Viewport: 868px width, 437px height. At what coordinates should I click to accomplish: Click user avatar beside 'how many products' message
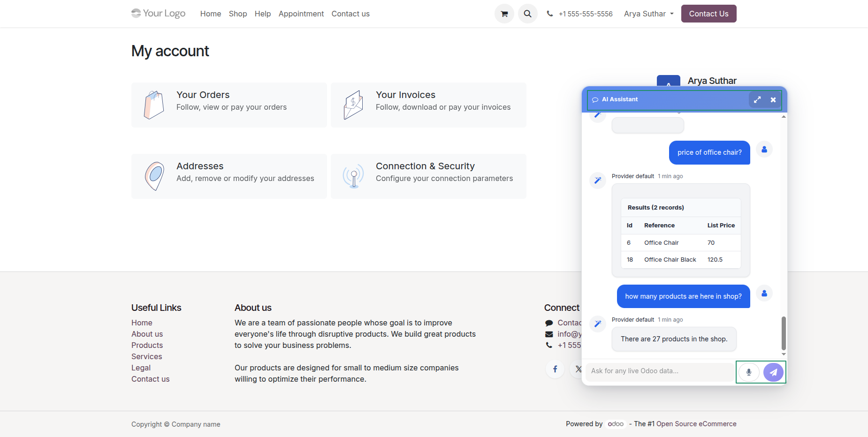point(764,294)
